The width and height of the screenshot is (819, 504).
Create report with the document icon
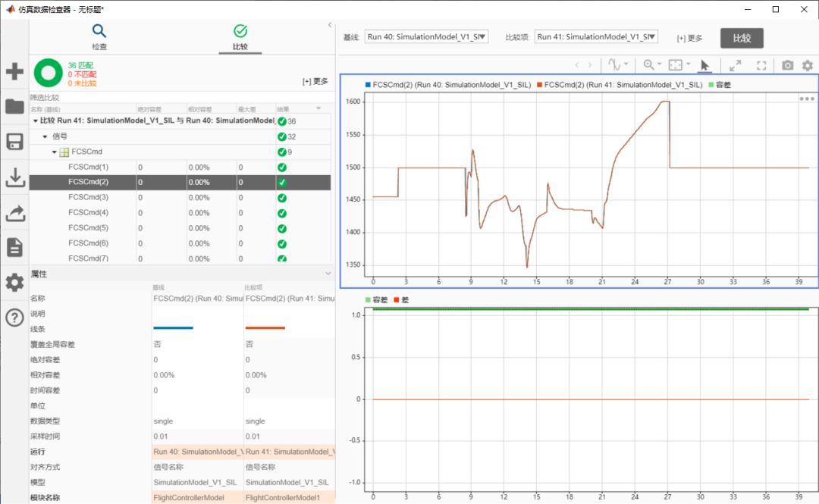click(x=14, y=248)
